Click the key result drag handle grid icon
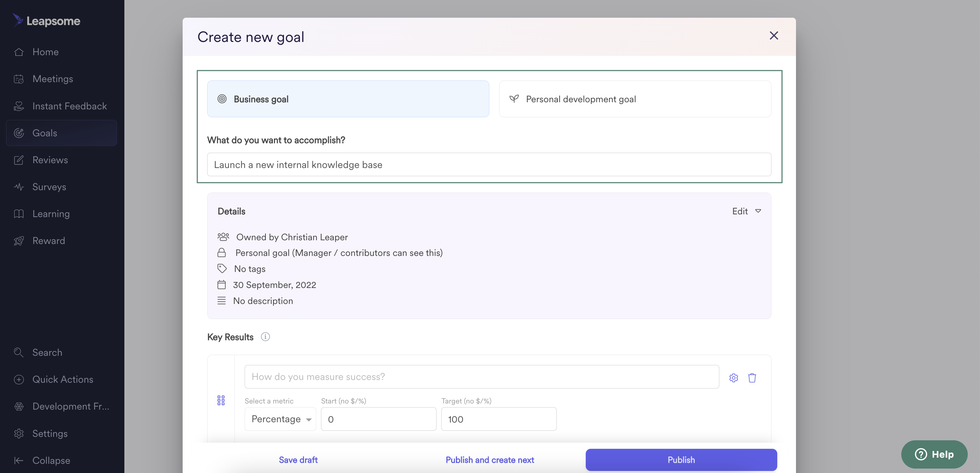Viewport: 980px width, 473px height. [221, 400]
